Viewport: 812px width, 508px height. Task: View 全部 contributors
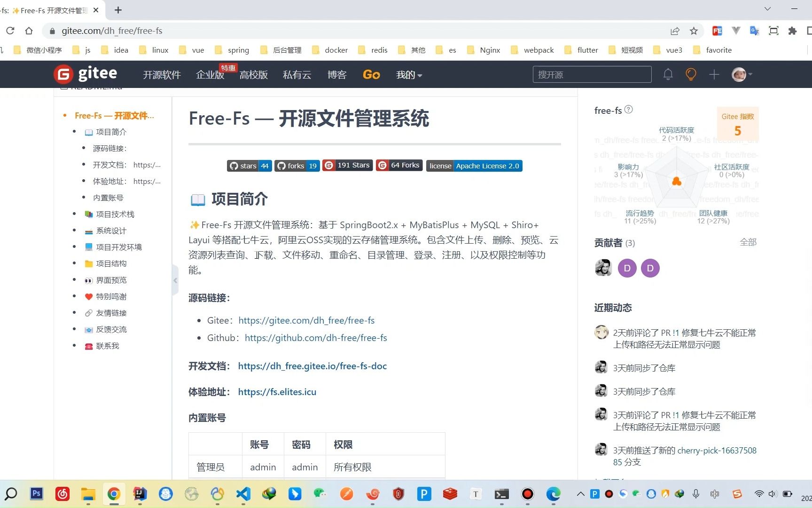point(748,242)
